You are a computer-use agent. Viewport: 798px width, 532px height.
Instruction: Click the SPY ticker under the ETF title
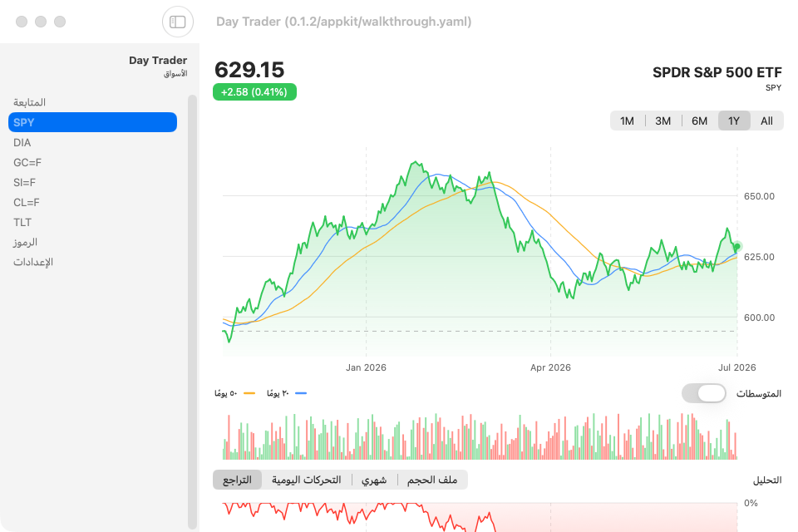(773, 87)
